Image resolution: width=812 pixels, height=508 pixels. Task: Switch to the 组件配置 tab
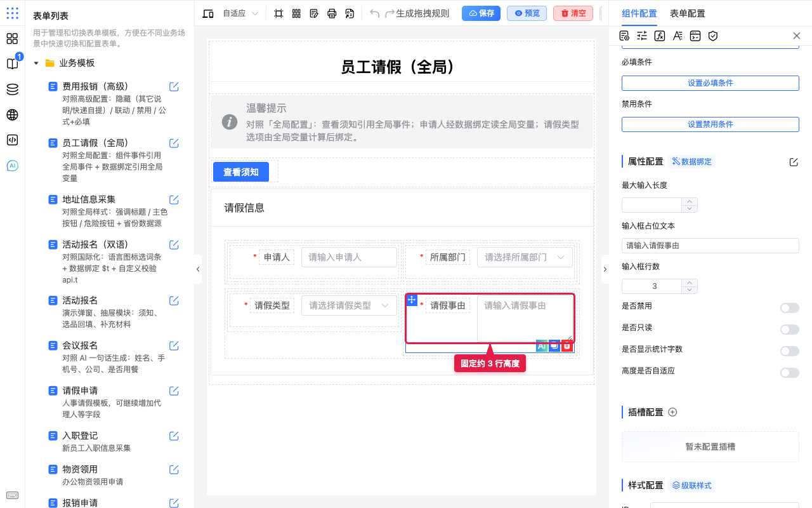coord(639,13)
